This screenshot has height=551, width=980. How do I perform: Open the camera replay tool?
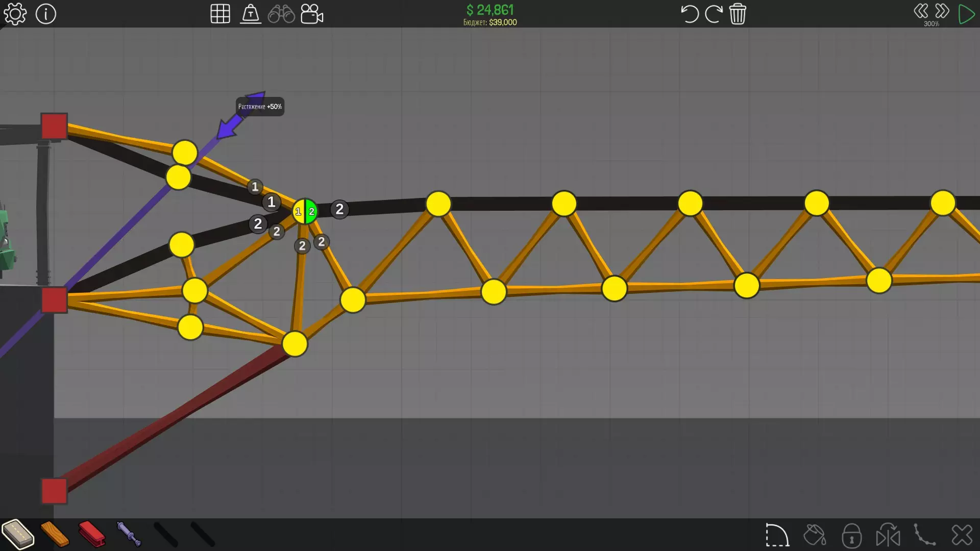click(312, 14)
